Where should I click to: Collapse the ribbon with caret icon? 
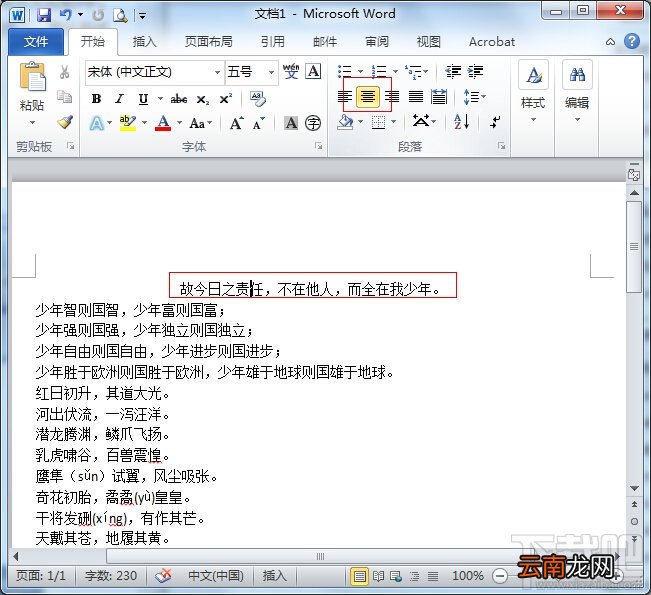pos(610,42)
